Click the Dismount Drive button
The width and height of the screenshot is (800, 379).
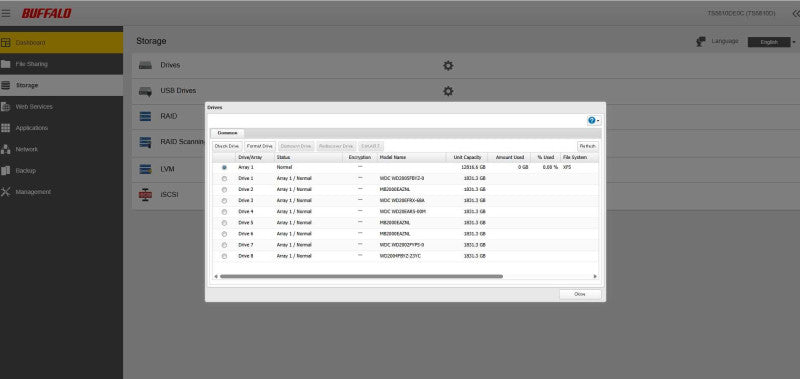click(x=296, y=146)
